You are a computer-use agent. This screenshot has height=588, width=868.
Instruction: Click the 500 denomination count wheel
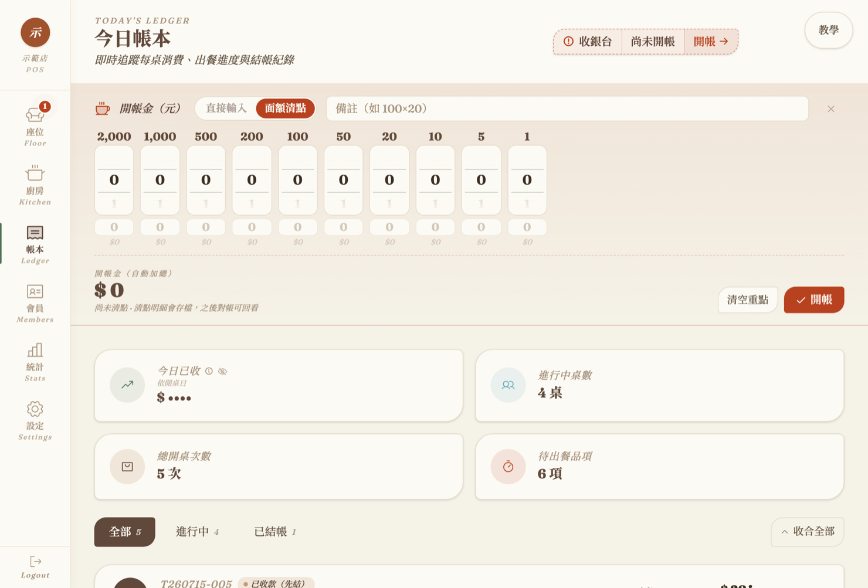tap(206, 180)
